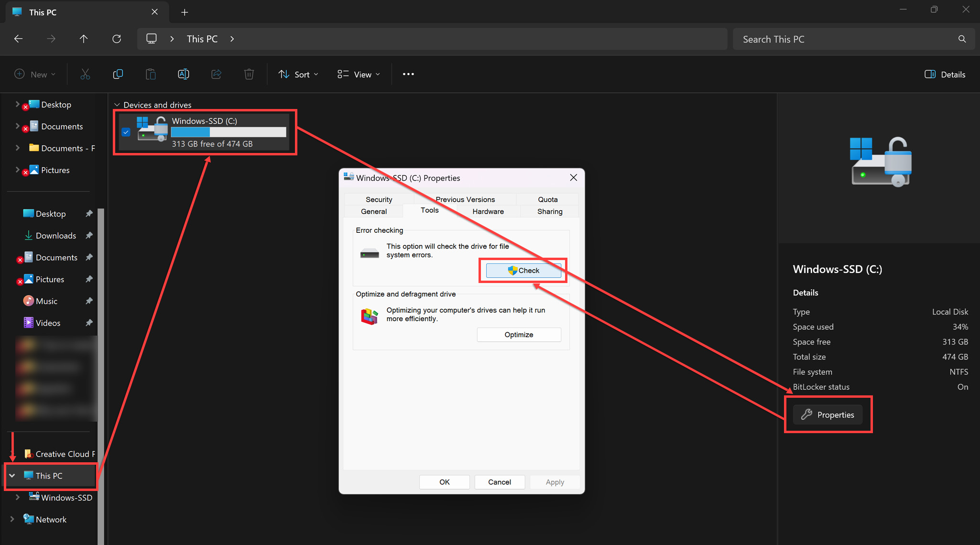The image size is (980, 545).
Task: Go up one folder level
Action: [84, 39]
